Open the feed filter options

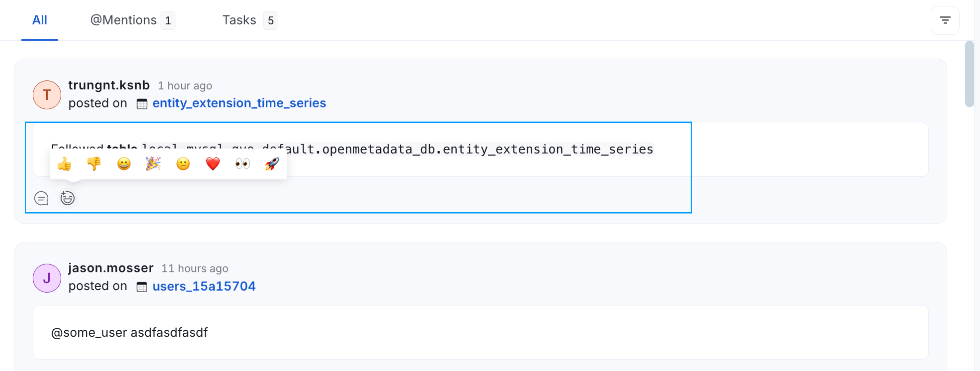[x=945, y=20]
